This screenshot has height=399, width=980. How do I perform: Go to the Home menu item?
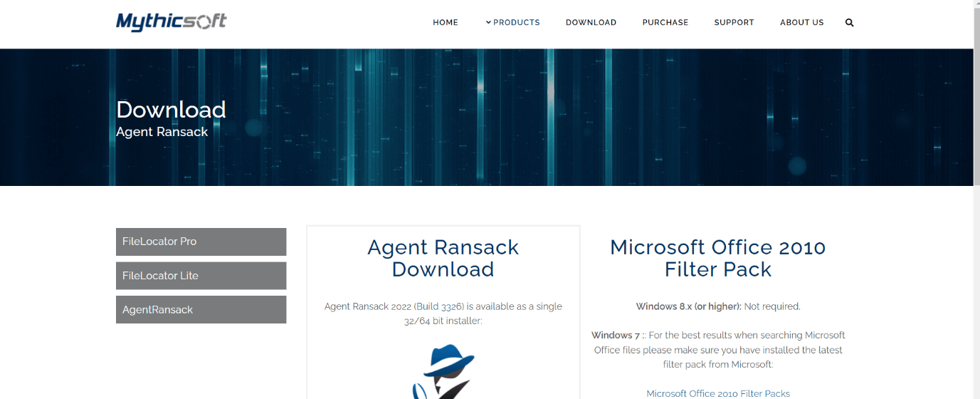[446, 23]
